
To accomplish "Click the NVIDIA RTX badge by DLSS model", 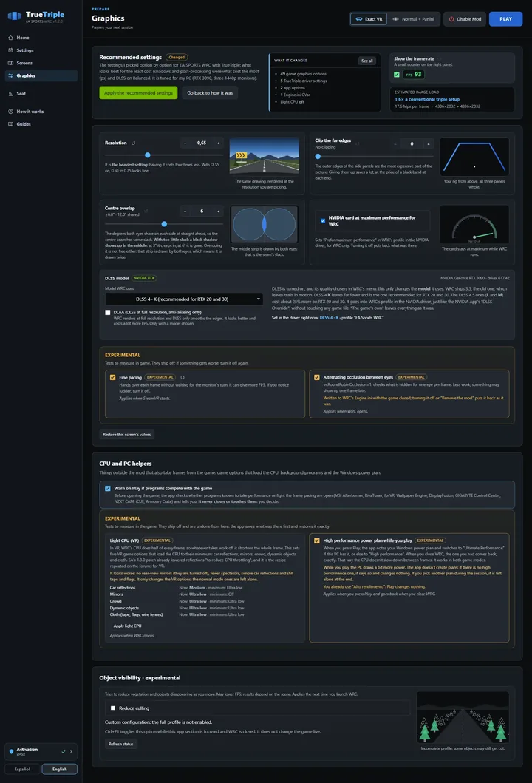I will tap(144, 278).
